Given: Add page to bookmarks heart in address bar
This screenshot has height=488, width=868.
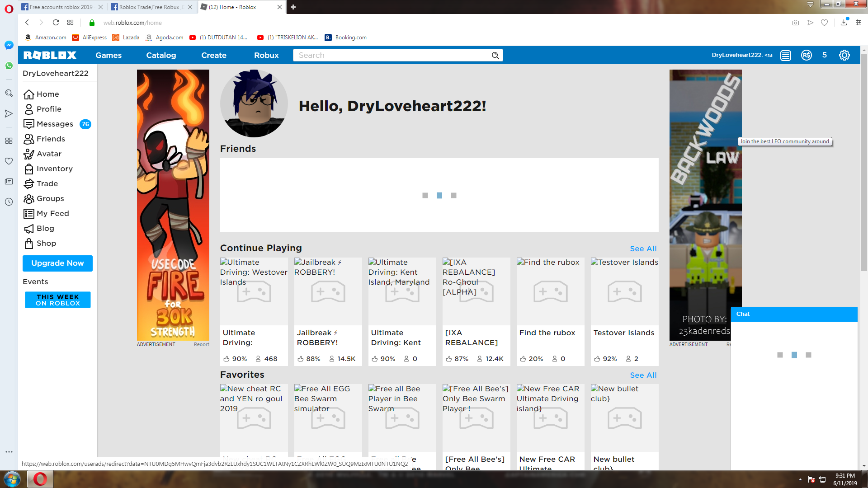Looking at the screenshot, I should point(825,23).
